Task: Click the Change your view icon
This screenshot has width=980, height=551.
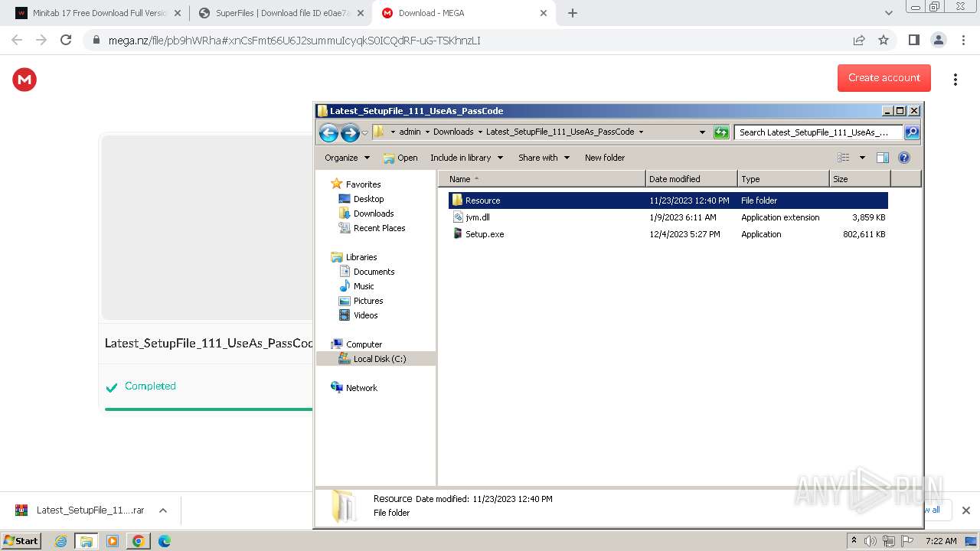Action: (844, 158)
